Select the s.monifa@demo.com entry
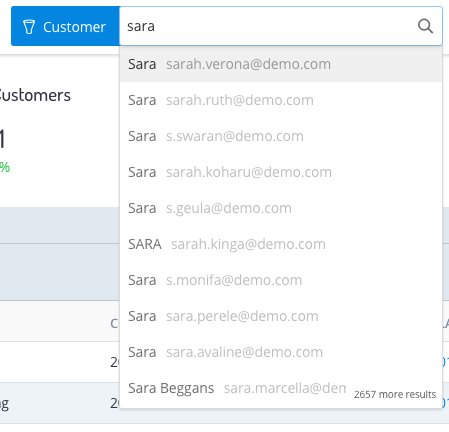 [281, 280]
